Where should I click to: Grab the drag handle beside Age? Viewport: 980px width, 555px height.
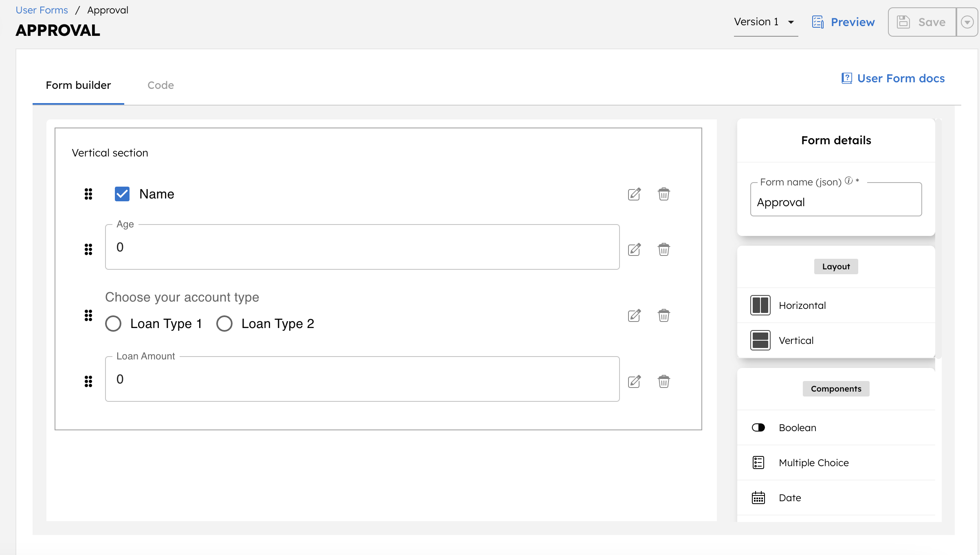coord(88,249)
